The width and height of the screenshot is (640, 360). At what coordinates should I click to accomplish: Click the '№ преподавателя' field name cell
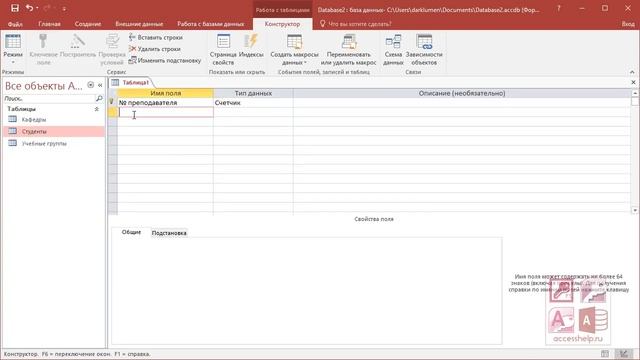[165, 102]
